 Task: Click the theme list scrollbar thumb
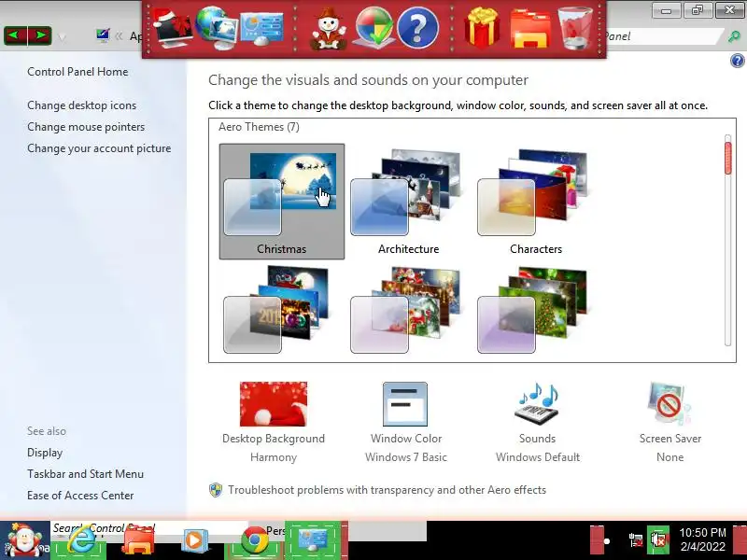point(727,158)
